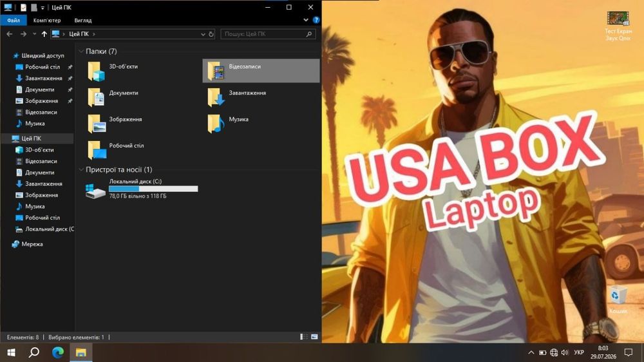Open Робочий стіл under Цей ПК tree
Viewport: 644px width, 362px height.
[43, 218]
